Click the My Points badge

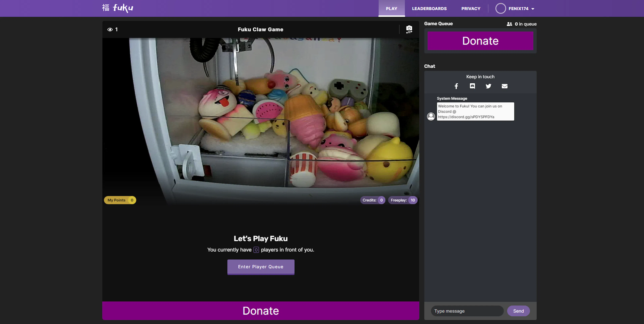pyautogui.click(x=120, y=200)
